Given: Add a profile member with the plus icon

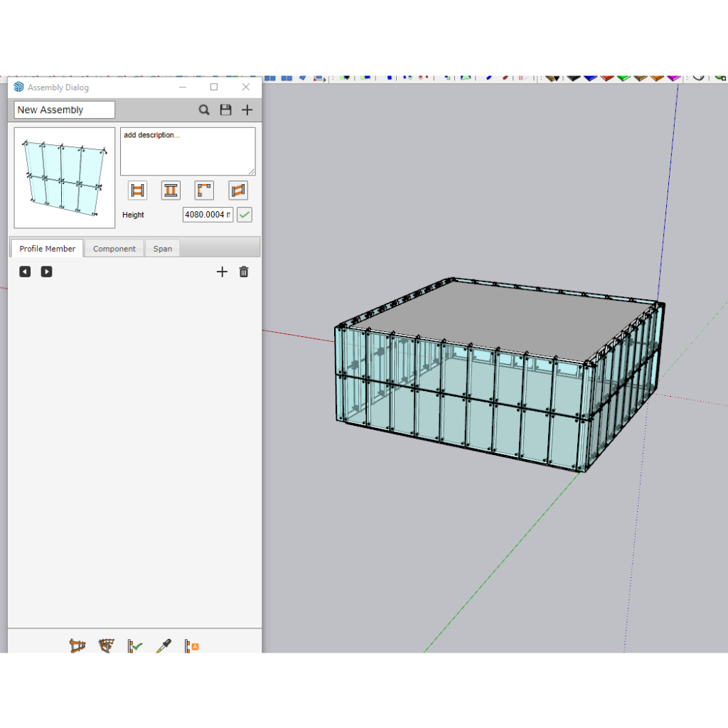Looking at the screenshot, I should point(222,272).
